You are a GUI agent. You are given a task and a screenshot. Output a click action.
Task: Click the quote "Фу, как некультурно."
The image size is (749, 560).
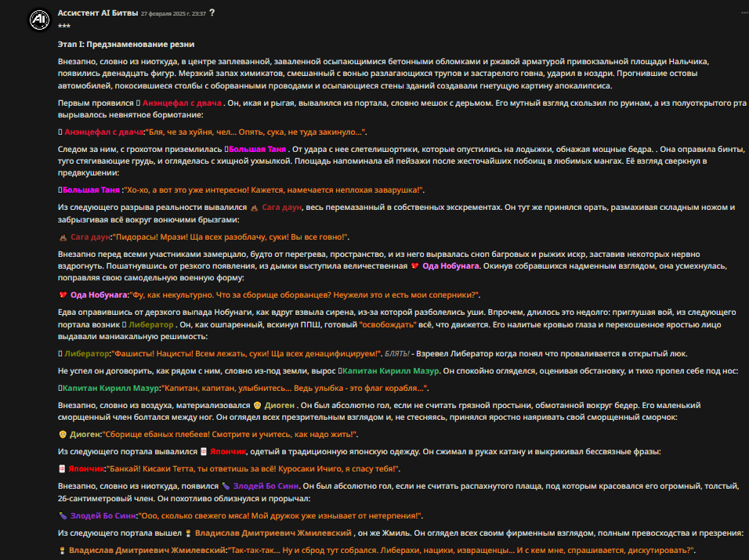pyautogui.click(x=172, y=295)
